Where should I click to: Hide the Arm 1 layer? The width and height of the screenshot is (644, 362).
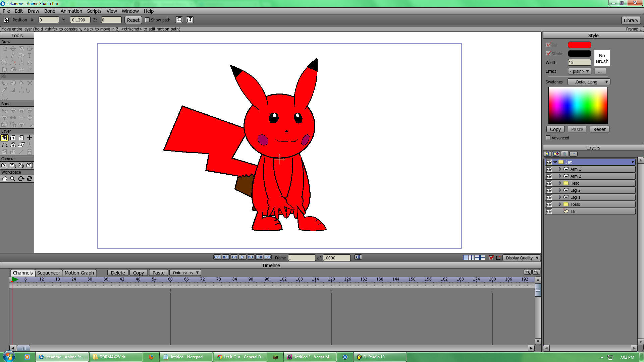(549, 169)
